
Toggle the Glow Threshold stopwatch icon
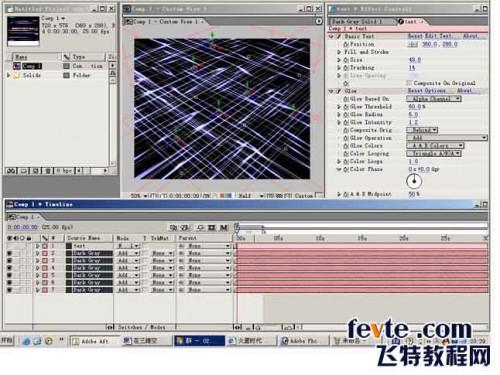click(346, 107)
